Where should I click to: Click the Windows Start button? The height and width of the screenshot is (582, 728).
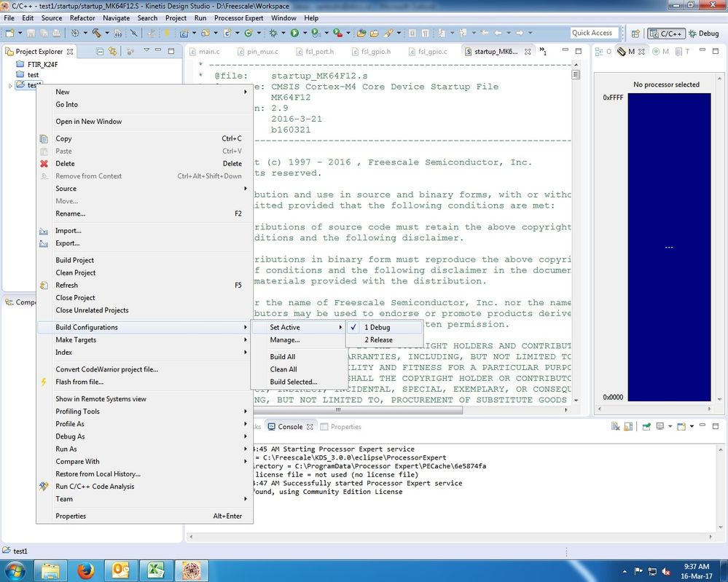coord(14,571)
